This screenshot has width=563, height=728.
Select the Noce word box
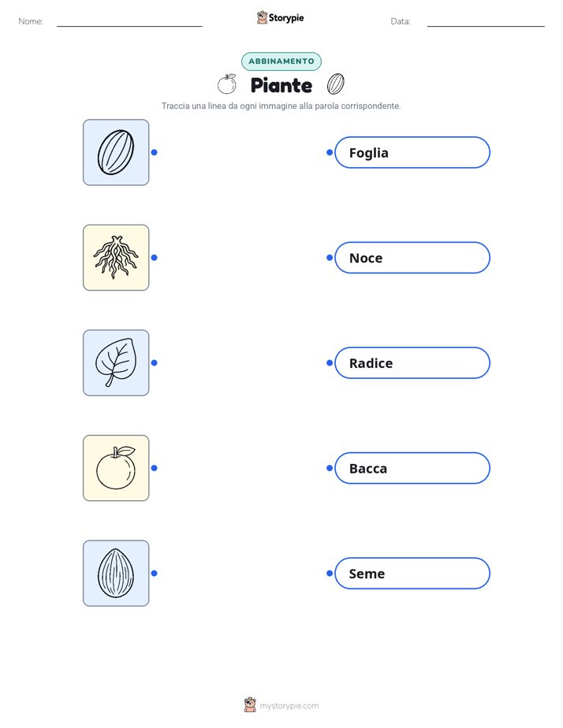pos(412,258)
